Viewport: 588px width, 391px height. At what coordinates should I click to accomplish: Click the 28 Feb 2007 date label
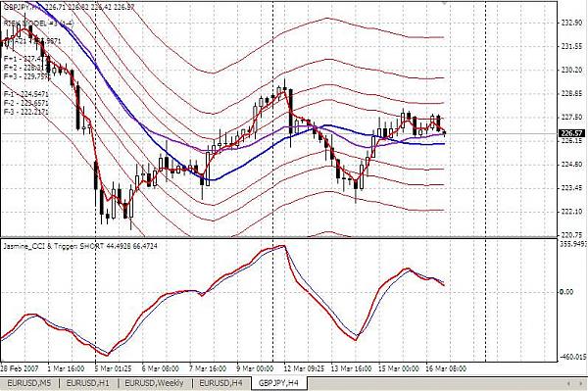tap(20, 368)
